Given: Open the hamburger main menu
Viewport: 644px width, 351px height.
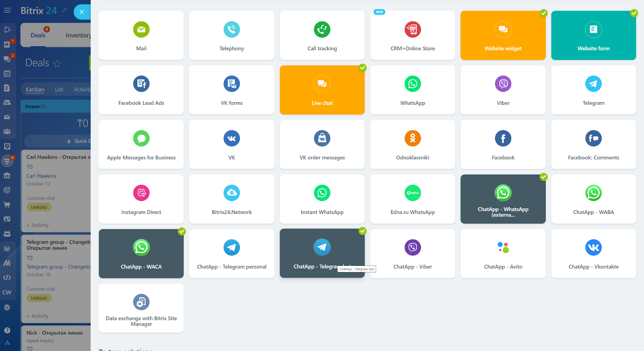Looking at the screenshot, I should click(x=7, y=10).
